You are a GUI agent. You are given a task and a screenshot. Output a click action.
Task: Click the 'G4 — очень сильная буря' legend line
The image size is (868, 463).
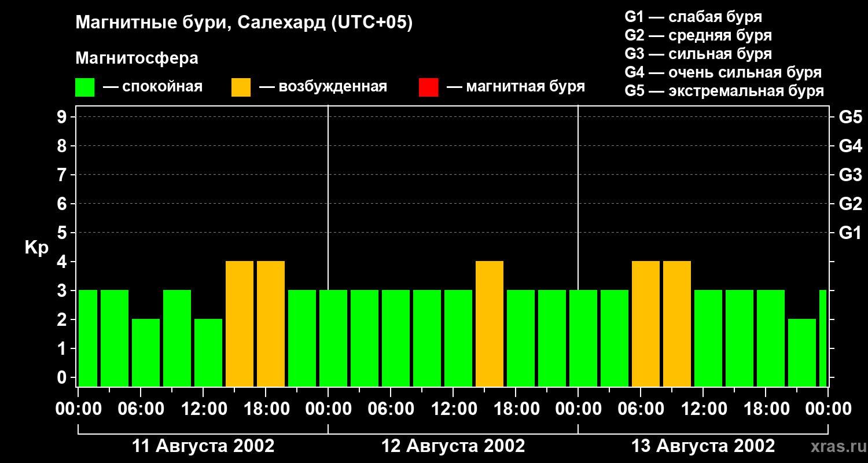point(723,72)
